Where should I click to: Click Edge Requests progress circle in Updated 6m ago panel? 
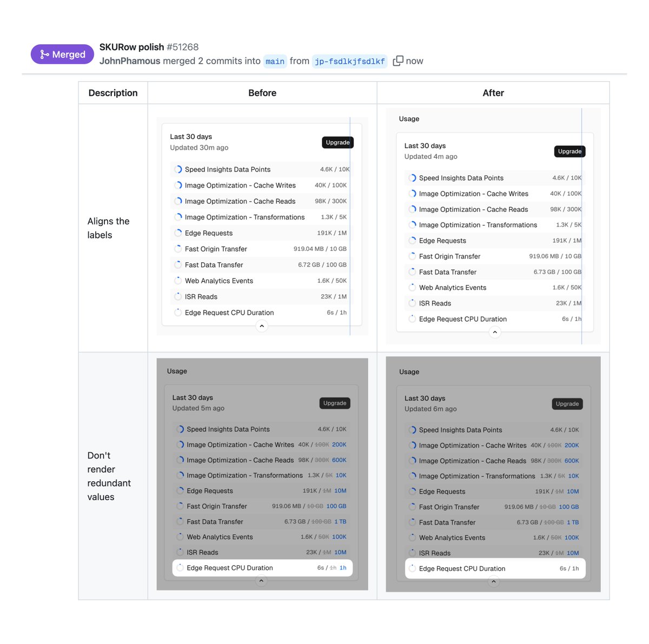[x=412, y=492]
